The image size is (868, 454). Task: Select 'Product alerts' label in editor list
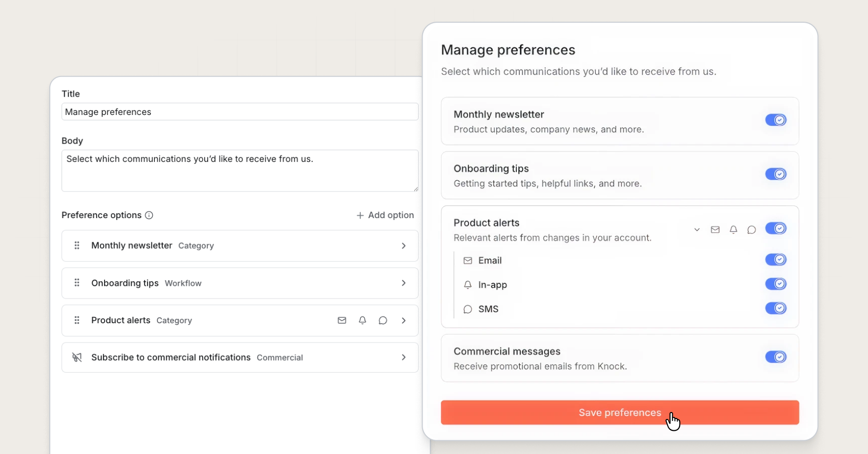point(121,320)
